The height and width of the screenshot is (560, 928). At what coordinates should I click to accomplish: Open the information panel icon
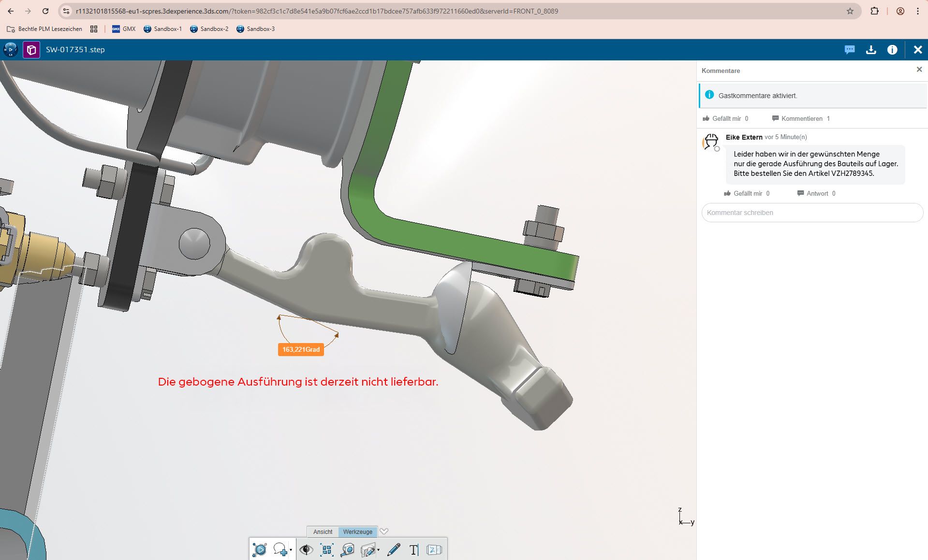[x=892, y=50]
